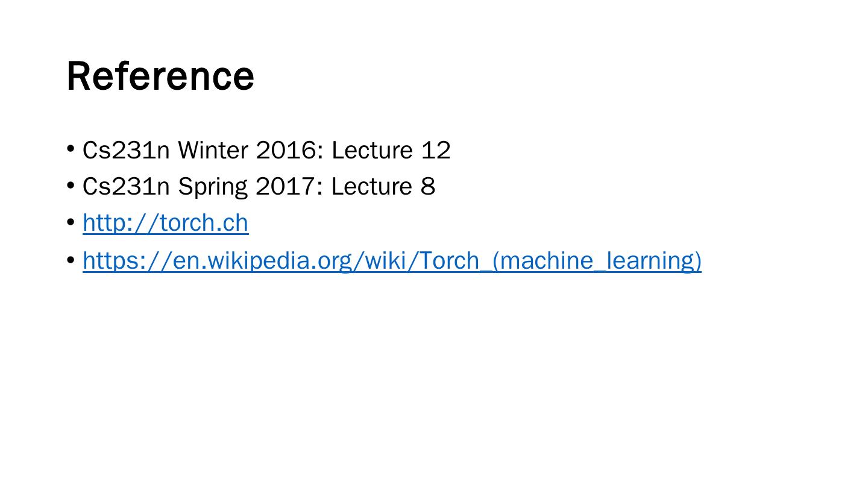Open the Wikipedia Torch machine learning link
Viewport: 868px width, 488px height.
coord(392,260)
